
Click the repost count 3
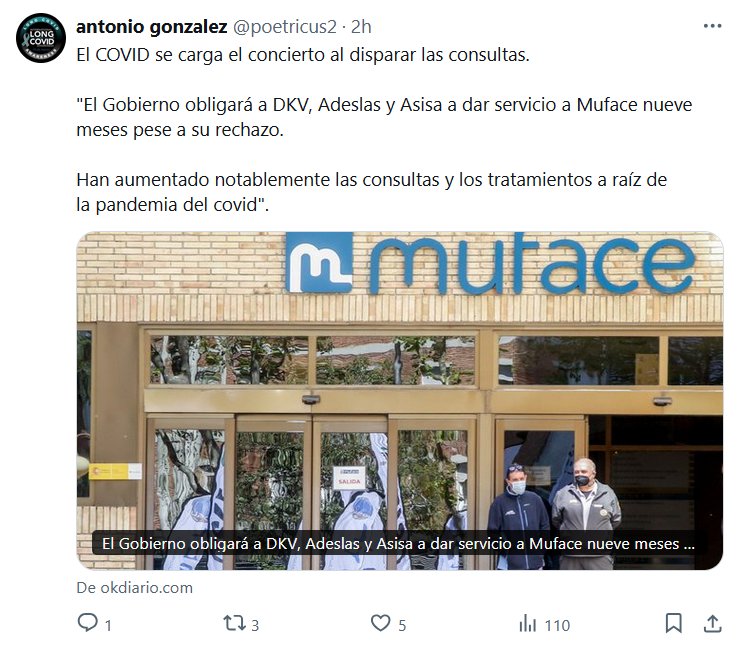255,626
